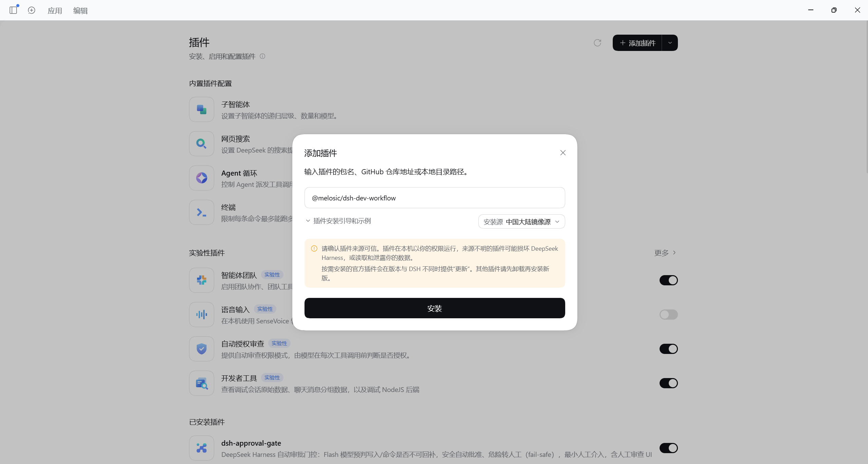Click the warning icon in the notice
This screenshot has width=868, height=464.
pos(314,249)
